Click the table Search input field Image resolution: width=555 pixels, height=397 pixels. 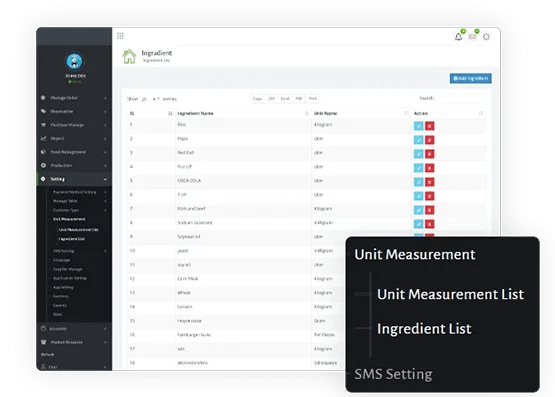460,98
